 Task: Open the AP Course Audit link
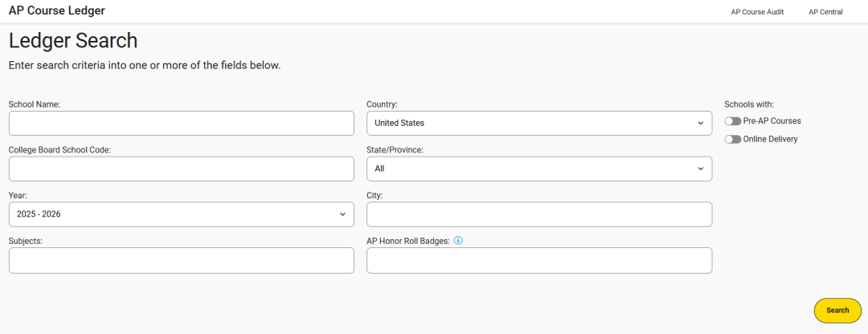pos(757,11)
